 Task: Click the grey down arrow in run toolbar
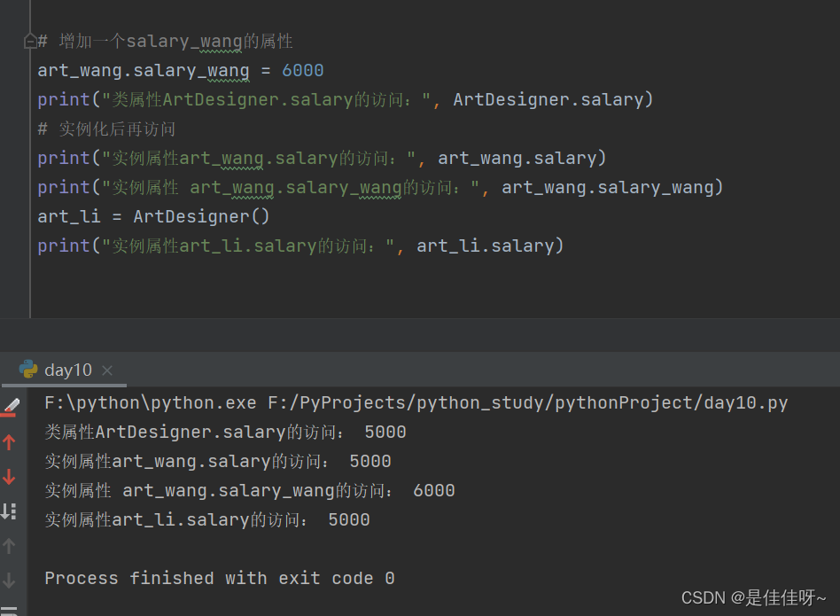9,581
